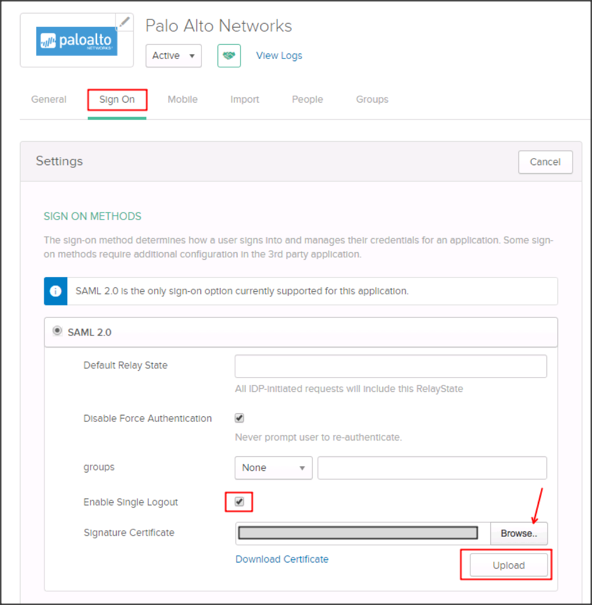
Task: Open the Groups tab
Action: click(372, 100)
